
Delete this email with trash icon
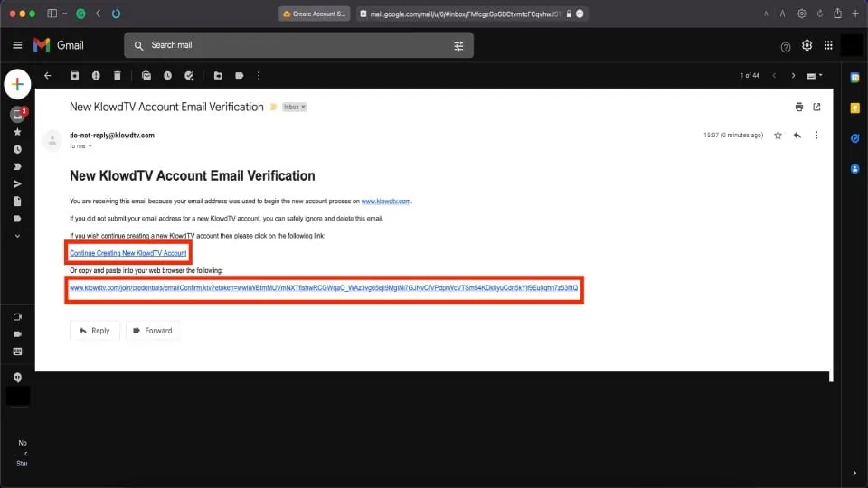click(x=117, y=76)
